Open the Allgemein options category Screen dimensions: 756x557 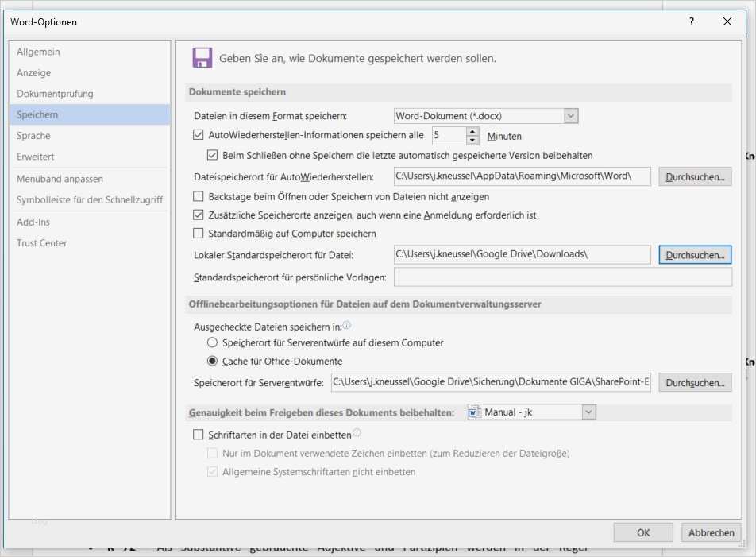pos(90,52)
